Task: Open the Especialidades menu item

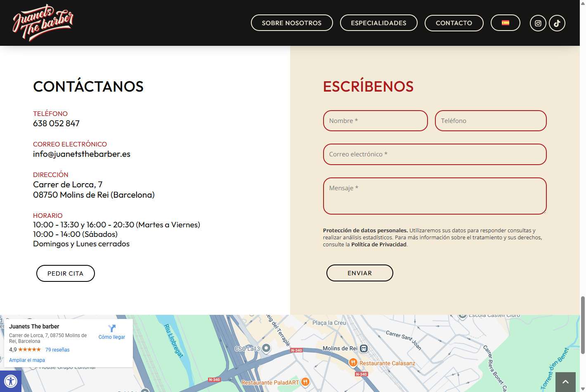Action: 378,23
